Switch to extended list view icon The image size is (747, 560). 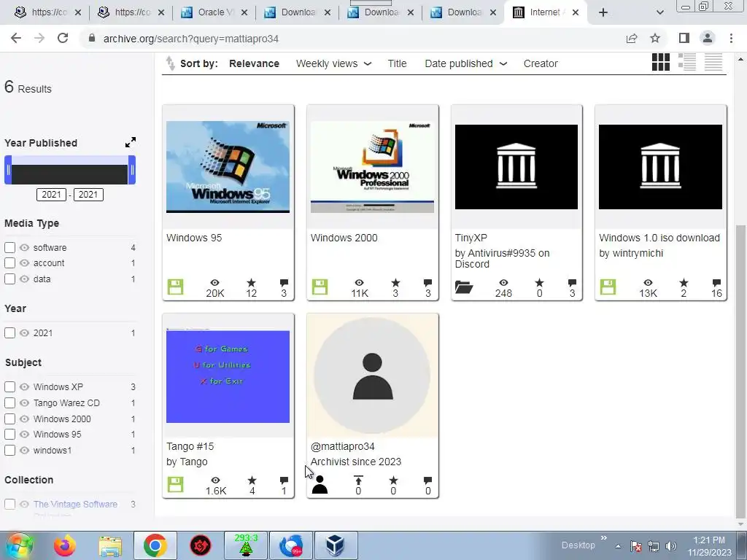[x=687, y=62]
